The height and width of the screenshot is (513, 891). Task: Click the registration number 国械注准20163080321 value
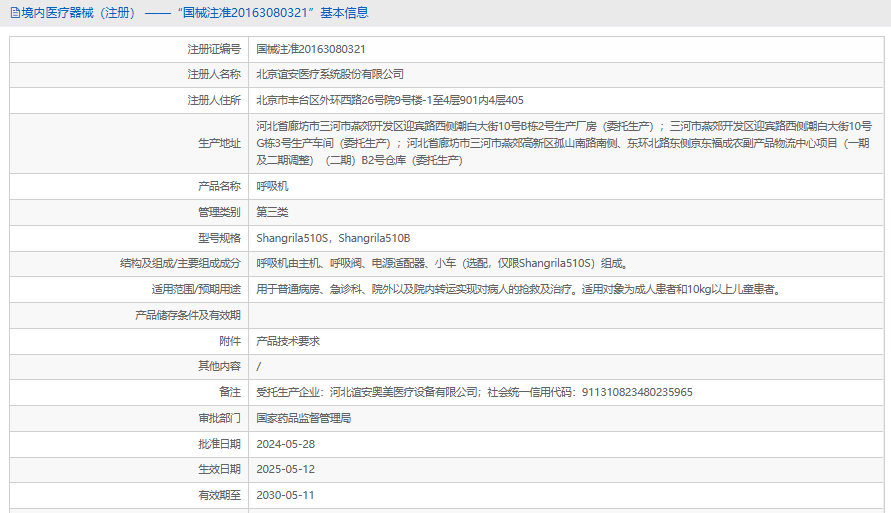coord(311,48)
